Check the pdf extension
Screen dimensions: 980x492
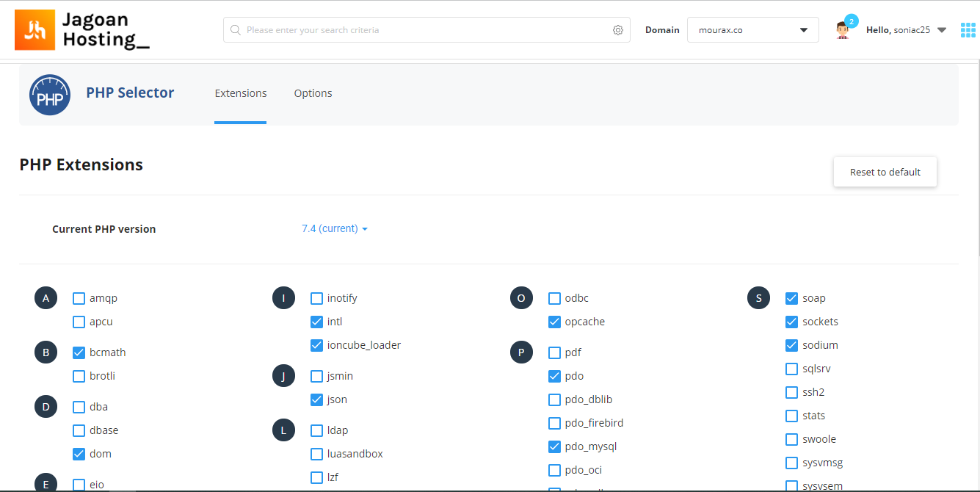554,352
